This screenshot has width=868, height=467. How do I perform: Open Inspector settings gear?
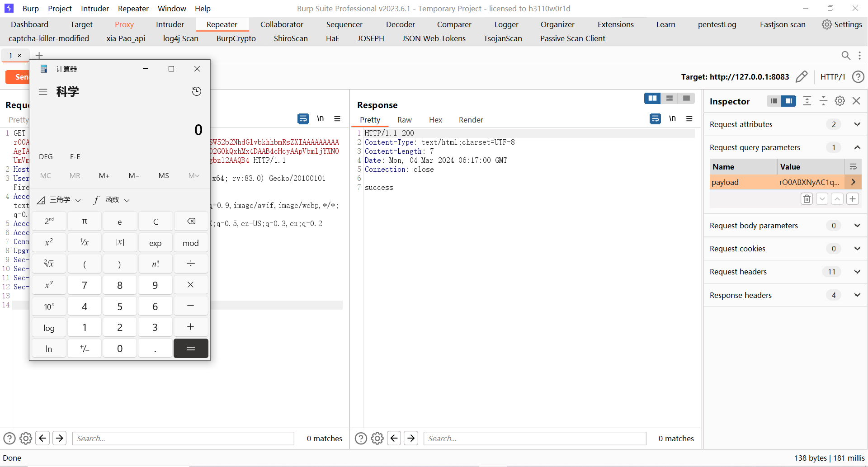tap(840, 101)
